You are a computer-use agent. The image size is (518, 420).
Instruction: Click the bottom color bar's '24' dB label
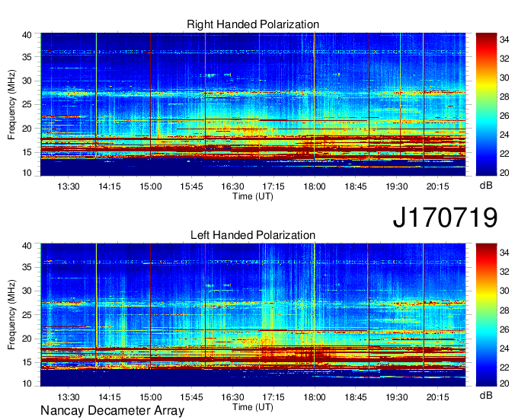pos(504,348)
